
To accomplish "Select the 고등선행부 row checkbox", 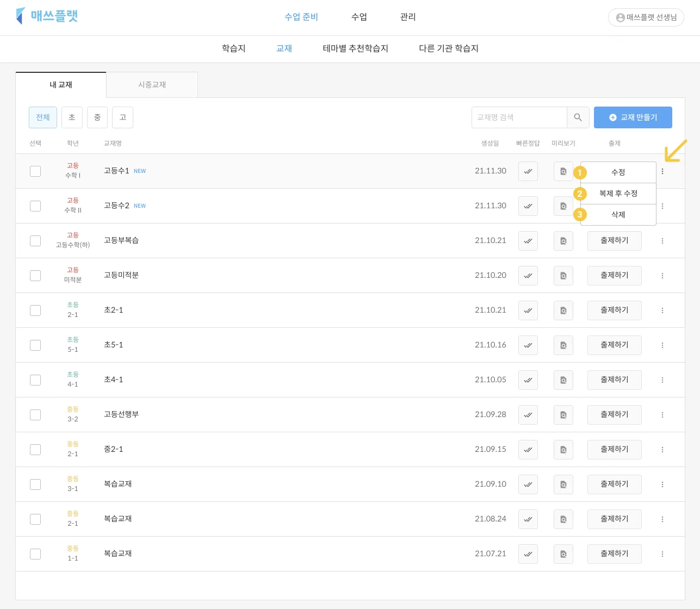I will tap(35, 415).
